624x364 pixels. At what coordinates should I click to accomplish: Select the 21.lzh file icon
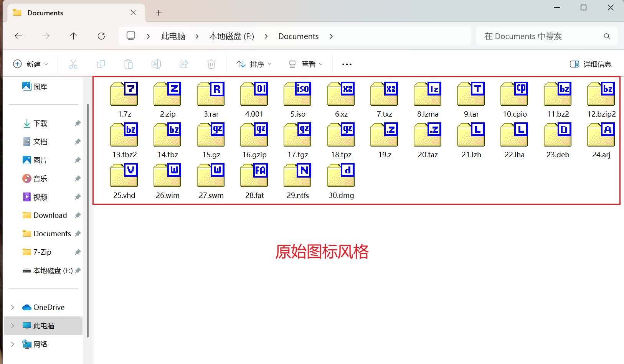coord(471,135)
